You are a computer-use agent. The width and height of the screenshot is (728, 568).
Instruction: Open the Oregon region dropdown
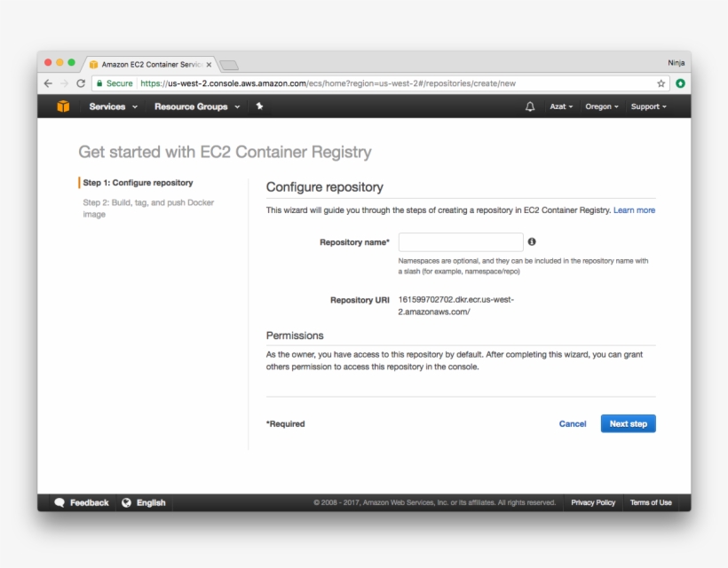[601, 106]
